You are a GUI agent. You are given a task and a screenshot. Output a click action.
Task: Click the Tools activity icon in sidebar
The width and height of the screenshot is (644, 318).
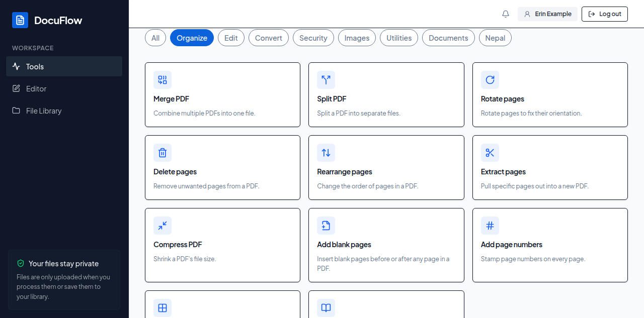tap(16, 66)
